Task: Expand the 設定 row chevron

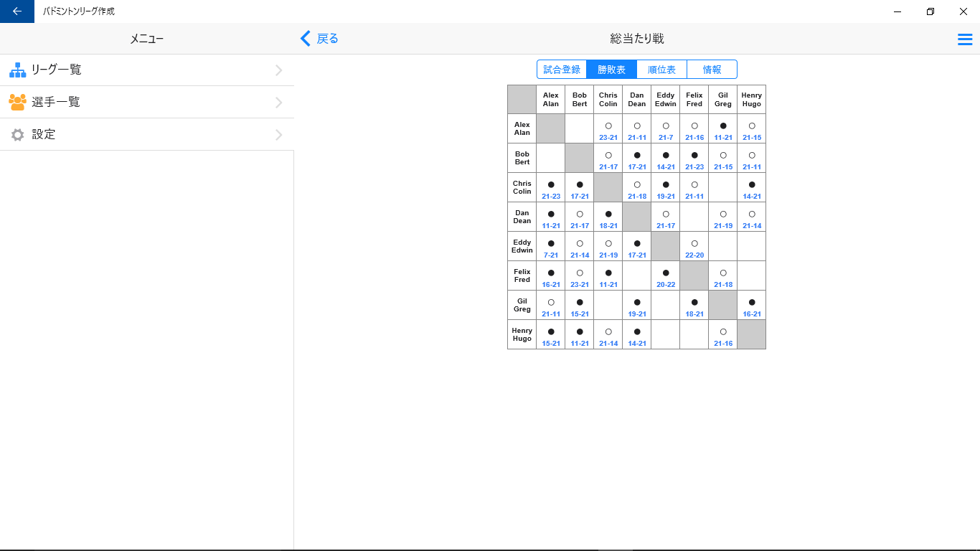Action: point(279,134)
